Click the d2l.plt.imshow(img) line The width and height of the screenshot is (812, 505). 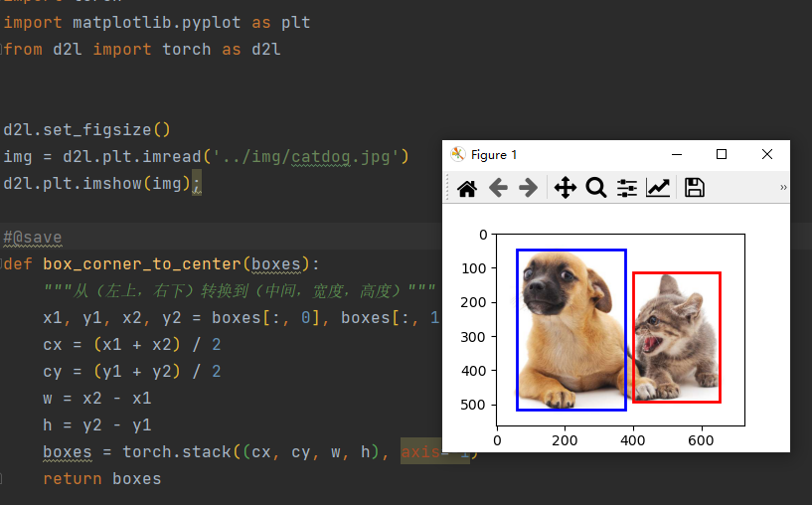pos(102,184)
